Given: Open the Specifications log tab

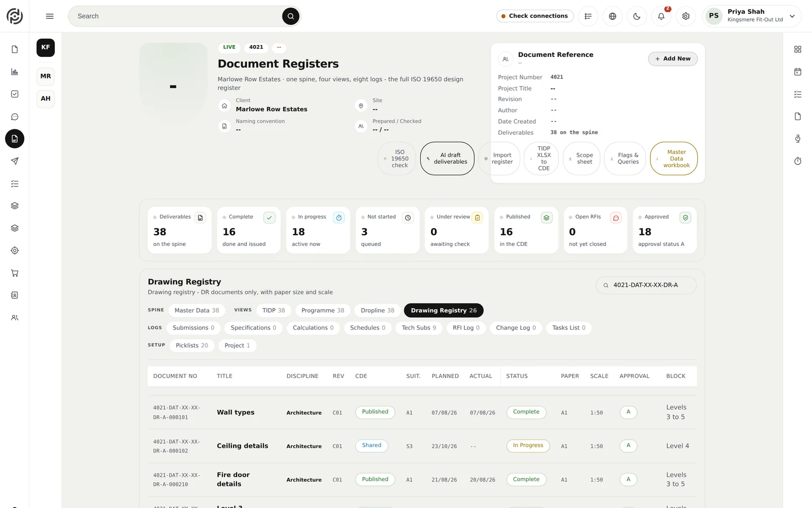Looking at the screenshot, I should 253,328.
